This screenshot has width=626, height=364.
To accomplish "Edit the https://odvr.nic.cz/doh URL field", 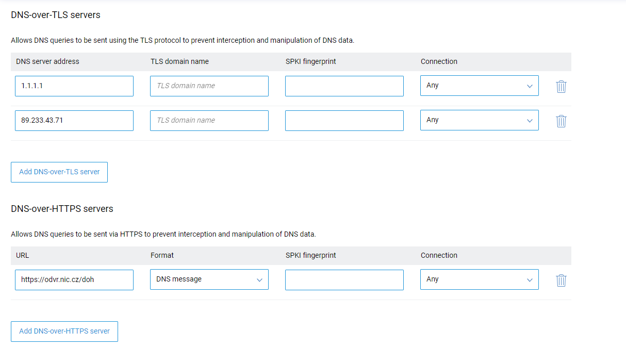I will coord(74,280).
